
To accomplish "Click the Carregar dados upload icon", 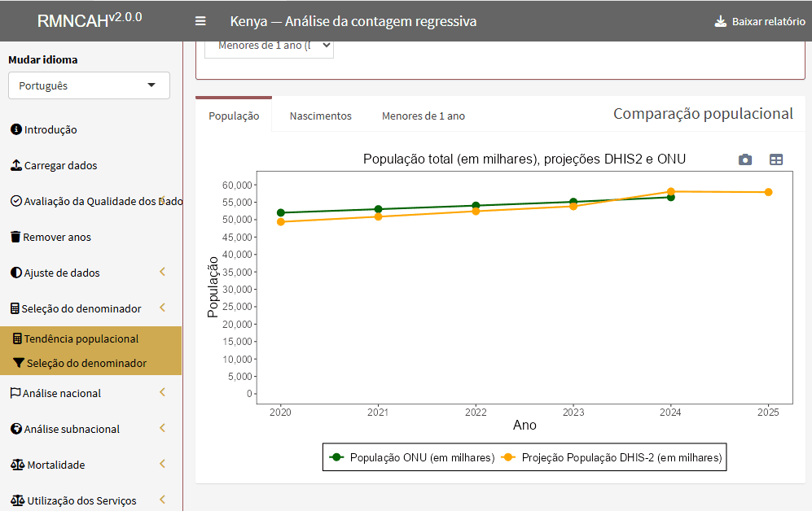I will pyautogui.click(x=16, y=165).
